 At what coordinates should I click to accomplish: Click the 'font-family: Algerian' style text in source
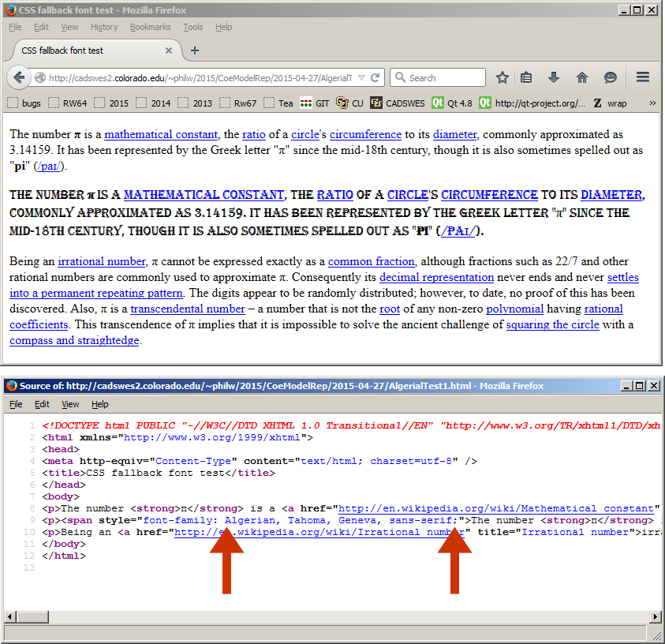[209, 520]
